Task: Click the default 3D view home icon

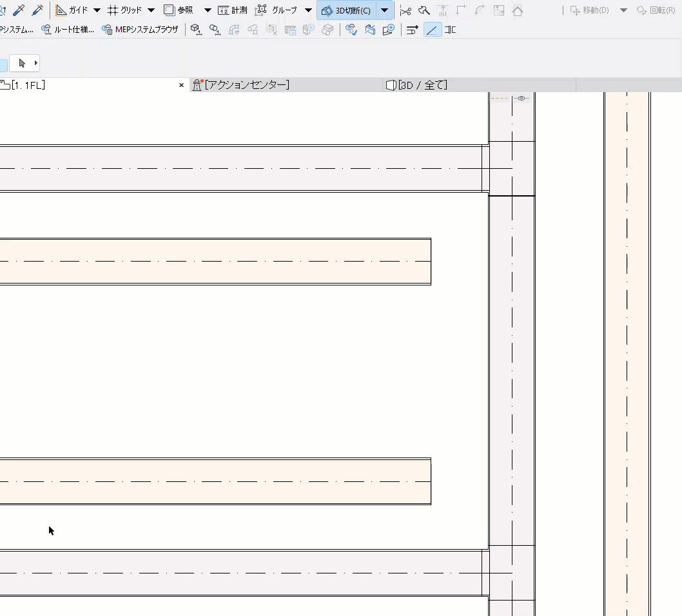Action: [518, 10]
